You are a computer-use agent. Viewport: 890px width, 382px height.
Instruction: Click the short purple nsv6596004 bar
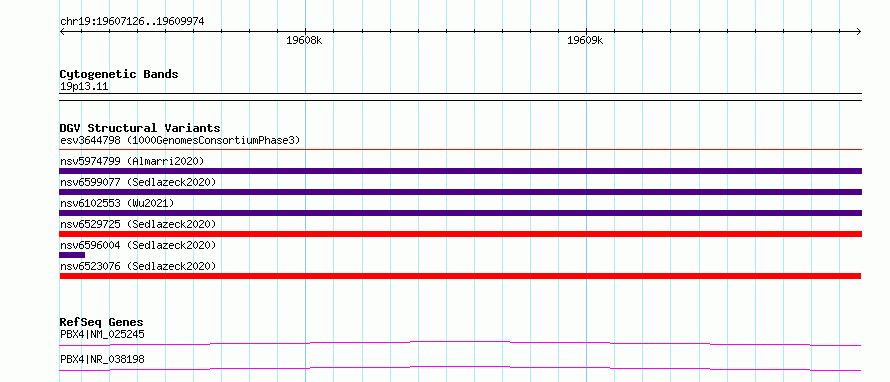(x=72, y=255)
